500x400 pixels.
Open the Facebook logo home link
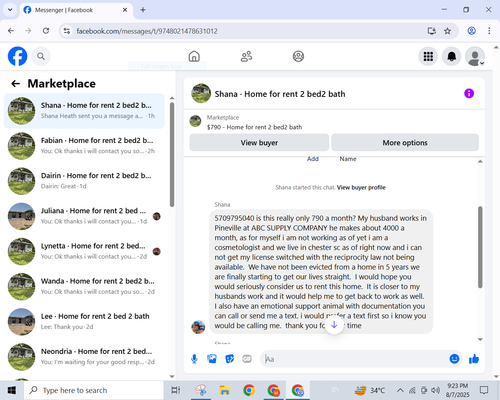pyautogui.click(x=17, y=56)
